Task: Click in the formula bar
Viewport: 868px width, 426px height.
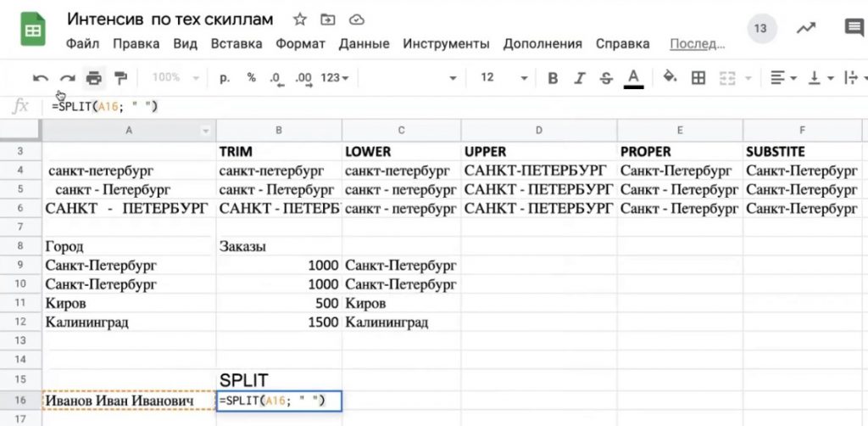Action: 454,106
